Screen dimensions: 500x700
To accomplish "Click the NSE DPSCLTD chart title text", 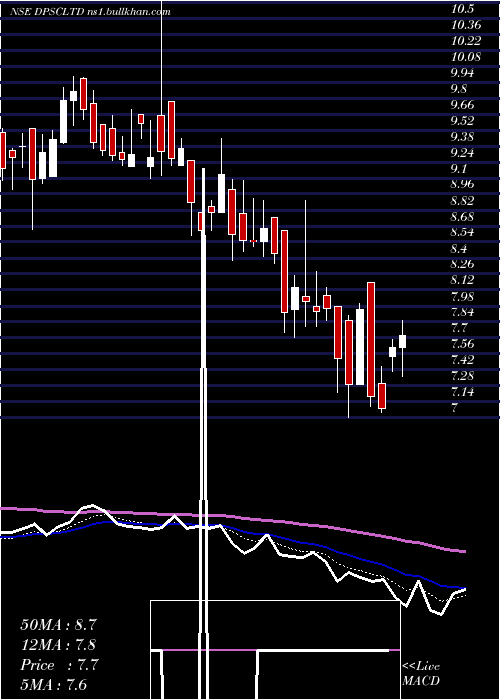I will point(91,12).
